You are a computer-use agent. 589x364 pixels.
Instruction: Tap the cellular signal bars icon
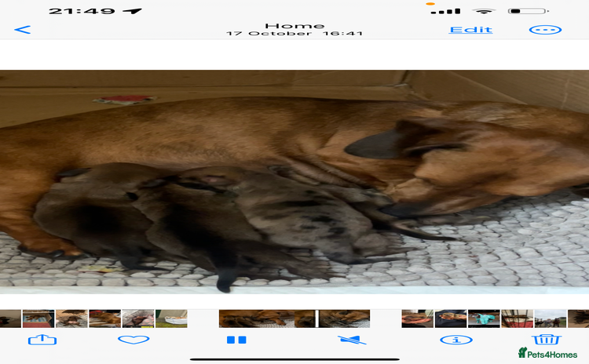click(445, 11)
